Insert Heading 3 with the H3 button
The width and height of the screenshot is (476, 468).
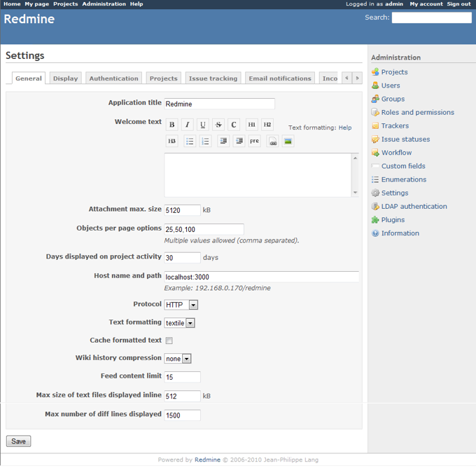(x=171, y=141)
